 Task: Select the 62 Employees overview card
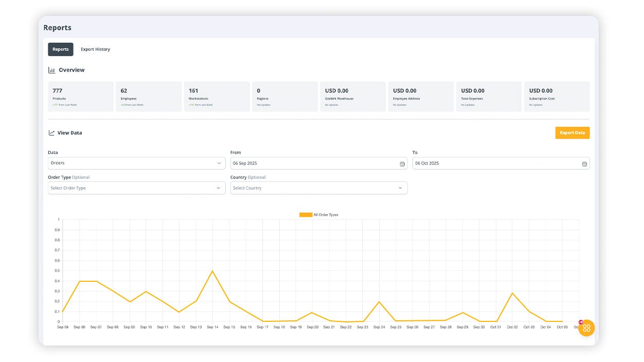(149, 97)
